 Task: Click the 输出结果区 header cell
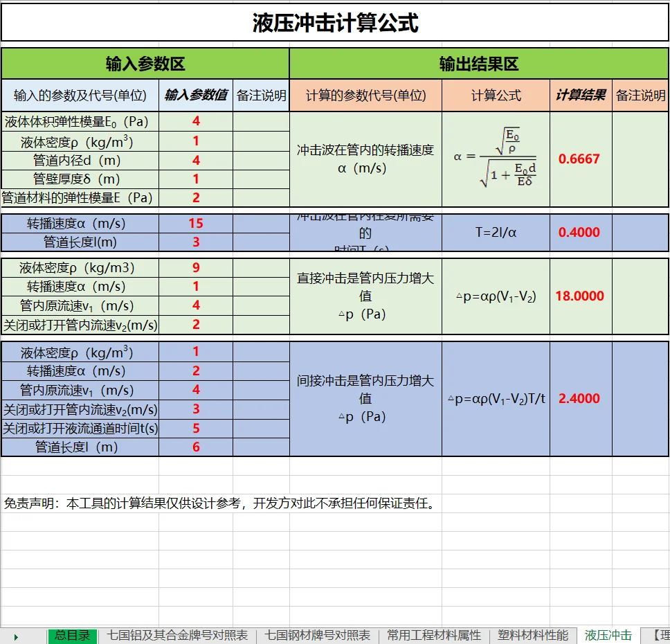(x=479, y=63)
